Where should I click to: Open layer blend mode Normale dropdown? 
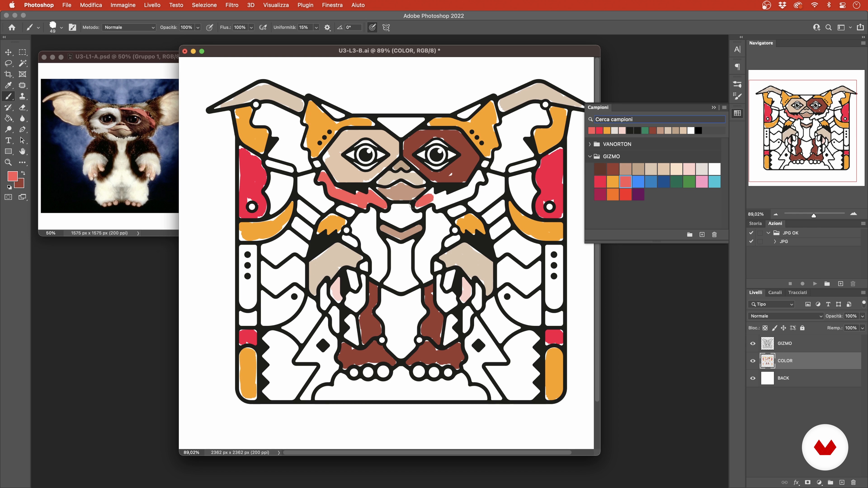point(786,316)
